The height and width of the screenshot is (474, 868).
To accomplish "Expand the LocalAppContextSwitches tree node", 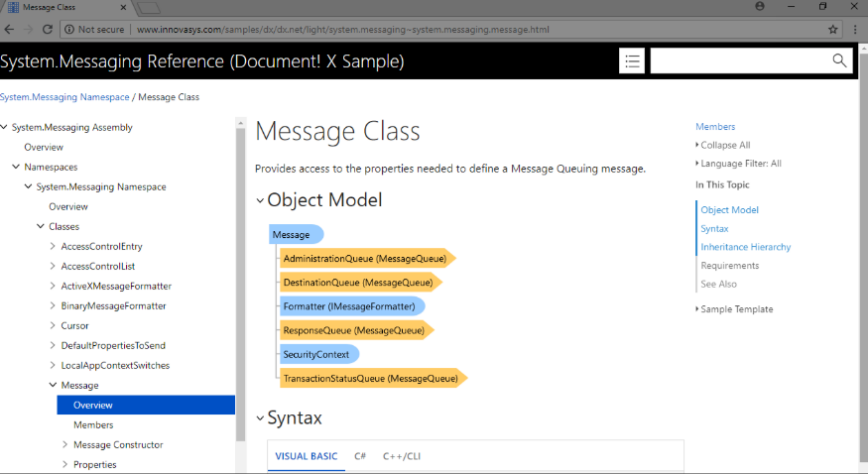I will (53, 365).
